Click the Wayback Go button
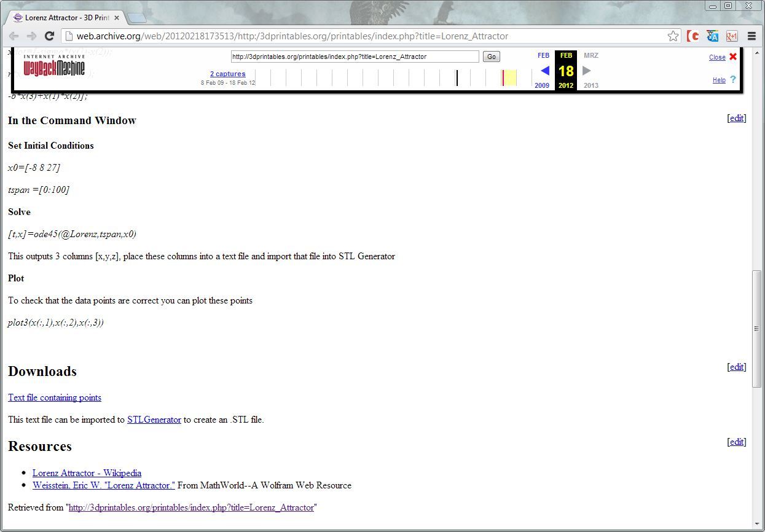Screen dimensions: 765x532 coord(492,57)
